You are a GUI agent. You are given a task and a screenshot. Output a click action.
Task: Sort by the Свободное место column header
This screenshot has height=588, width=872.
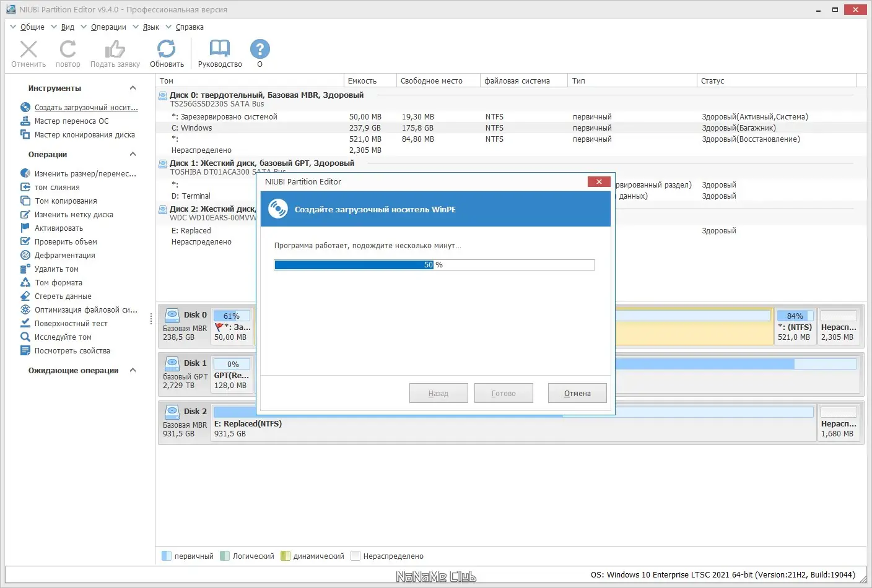click(x=438, y=80)
